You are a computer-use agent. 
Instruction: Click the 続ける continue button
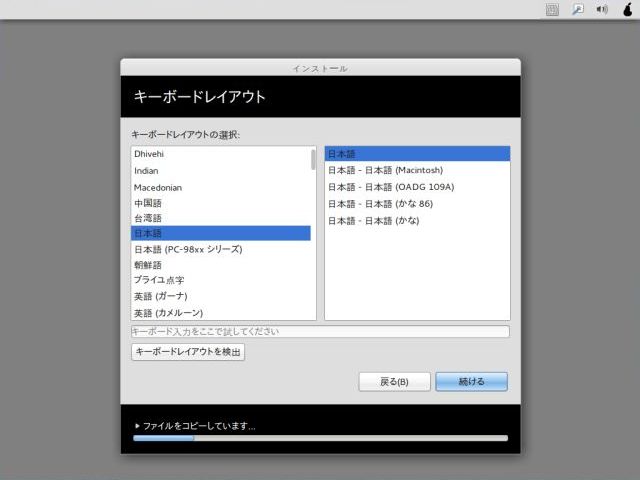pyautogui.click(x=471, y=381)
